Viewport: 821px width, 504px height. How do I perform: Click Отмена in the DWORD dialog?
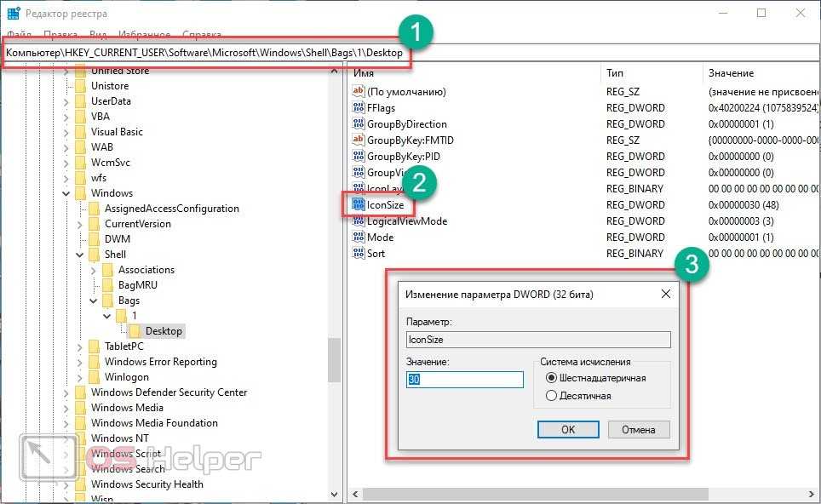638,430
